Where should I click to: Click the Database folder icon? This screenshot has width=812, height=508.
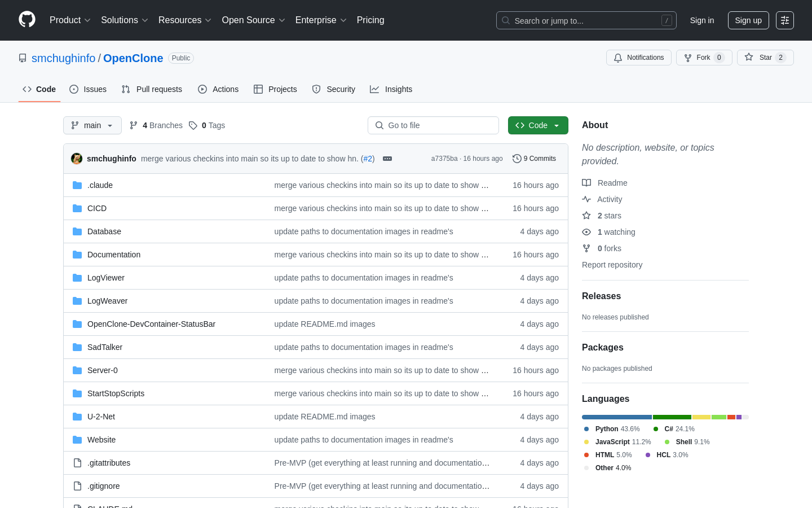coord(77,231)
